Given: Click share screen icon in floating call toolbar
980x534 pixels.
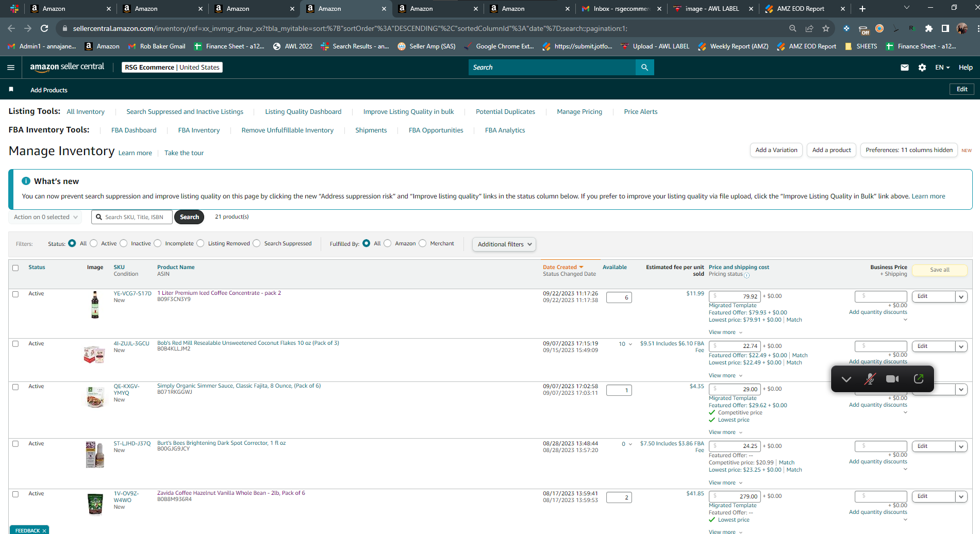Looking at the screenshot, I should (918, 379).
